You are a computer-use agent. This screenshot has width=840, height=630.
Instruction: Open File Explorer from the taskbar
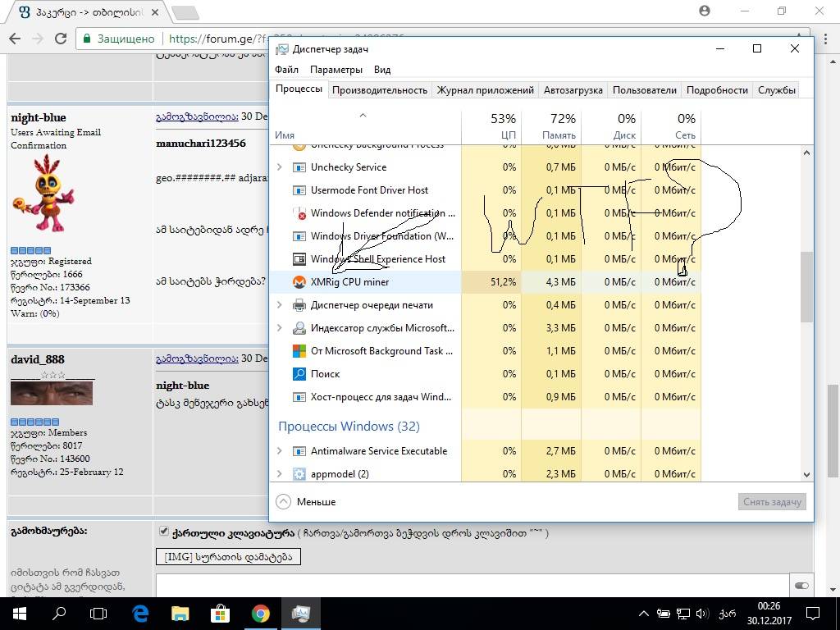(x=180, y=614)
